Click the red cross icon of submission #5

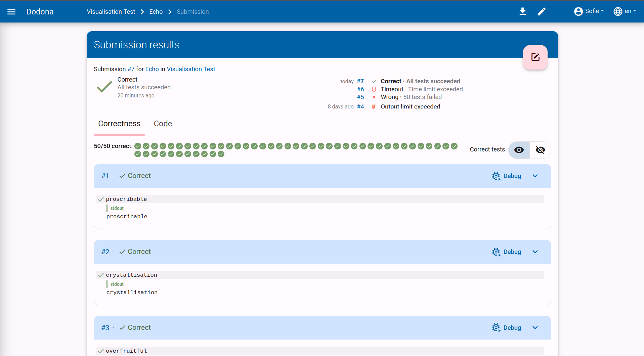(x=374, y=97)
